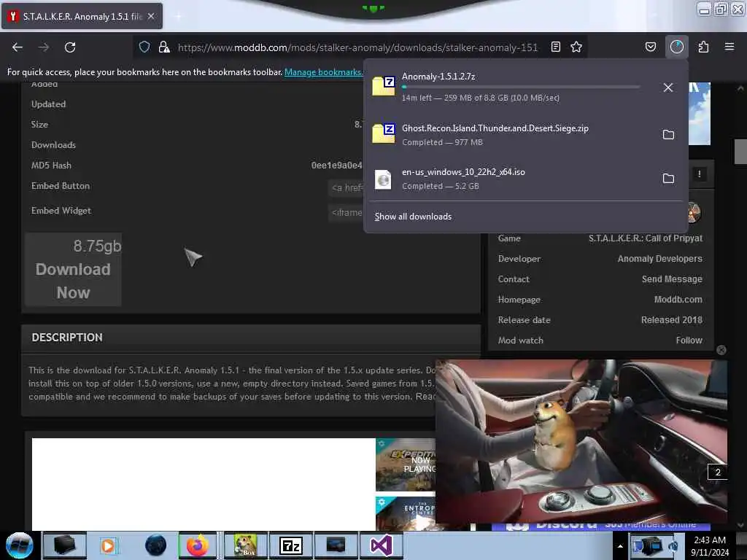Open a new browser tab
This screenshot has height=560, width=747.
pos(178,17)
